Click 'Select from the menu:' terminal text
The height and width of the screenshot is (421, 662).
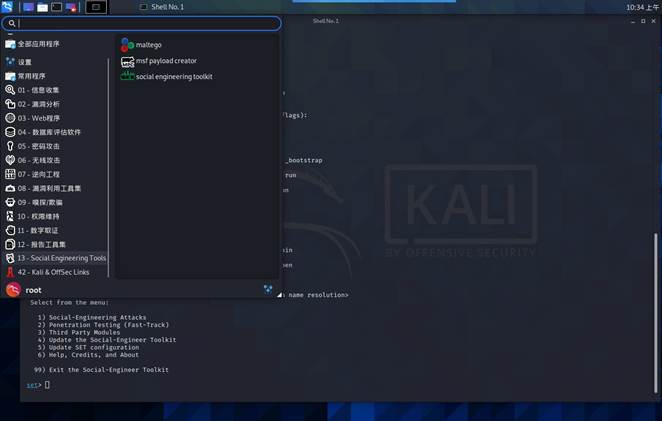[69, 303]
